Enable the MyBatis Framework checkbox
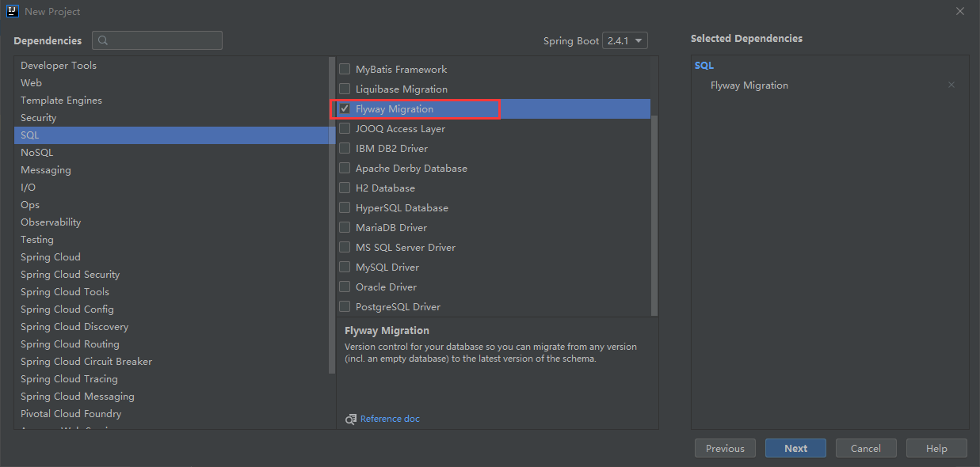980x467 pixels. click(345, 69)
